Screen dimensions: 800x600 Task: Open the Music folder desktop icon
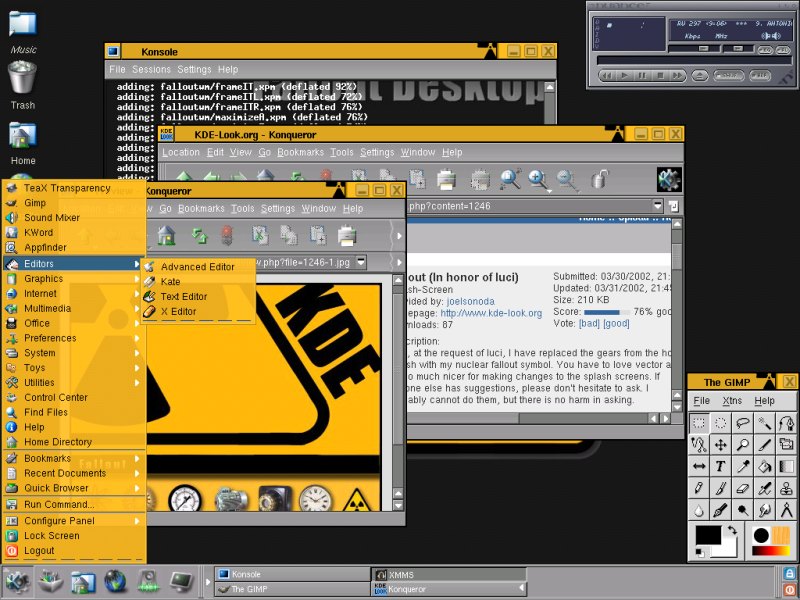coord(23,32)
